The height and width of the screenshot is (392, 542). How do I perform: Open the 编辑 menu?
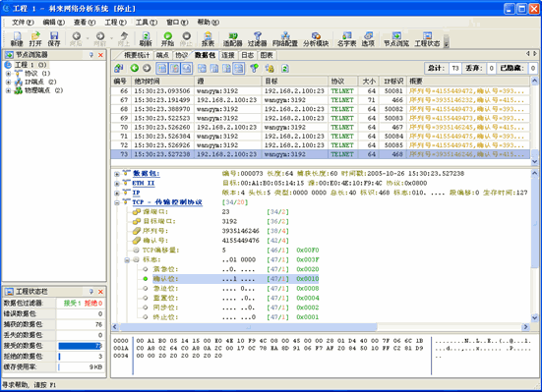tap(53, 22)
